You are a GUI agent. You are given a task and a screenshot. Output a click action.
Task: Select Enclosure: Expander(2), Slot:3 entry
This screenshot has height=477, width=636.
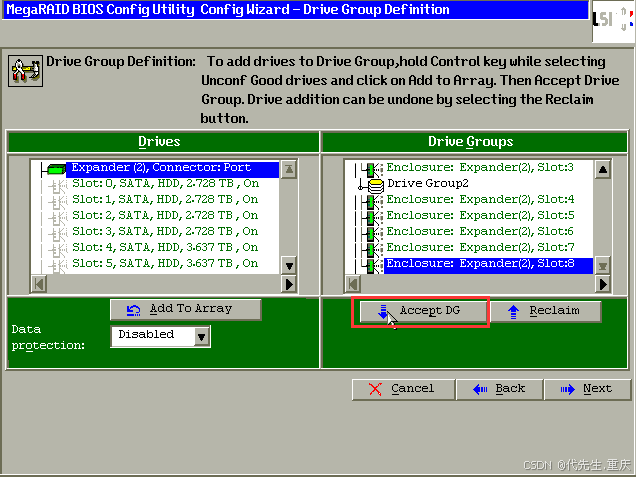(480, 167)
